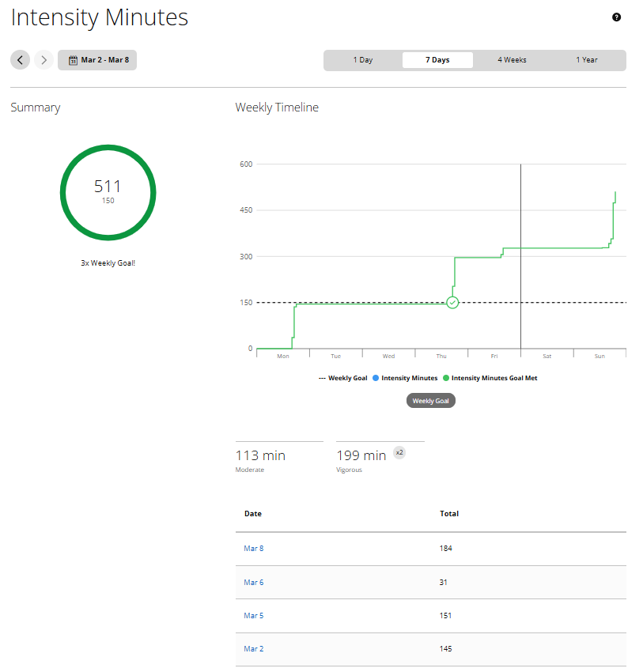Click the x2 vigorous multiplier badge

(x=399, y=453)
